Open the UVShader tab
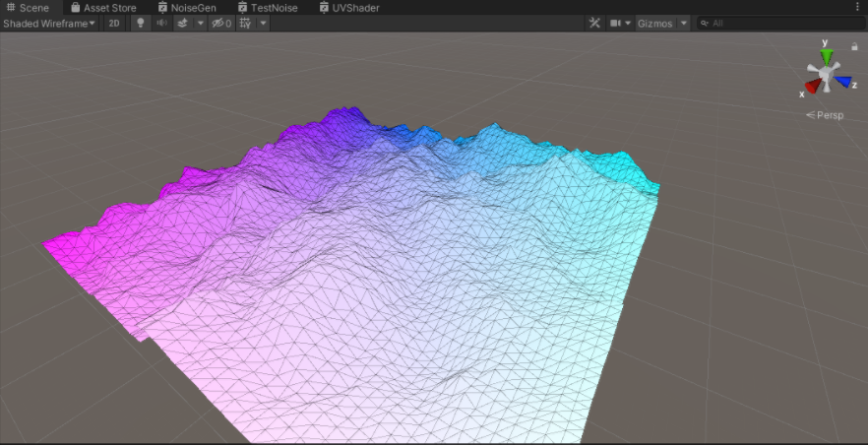This screenshot has width=868, height=446. coord(349,7)
